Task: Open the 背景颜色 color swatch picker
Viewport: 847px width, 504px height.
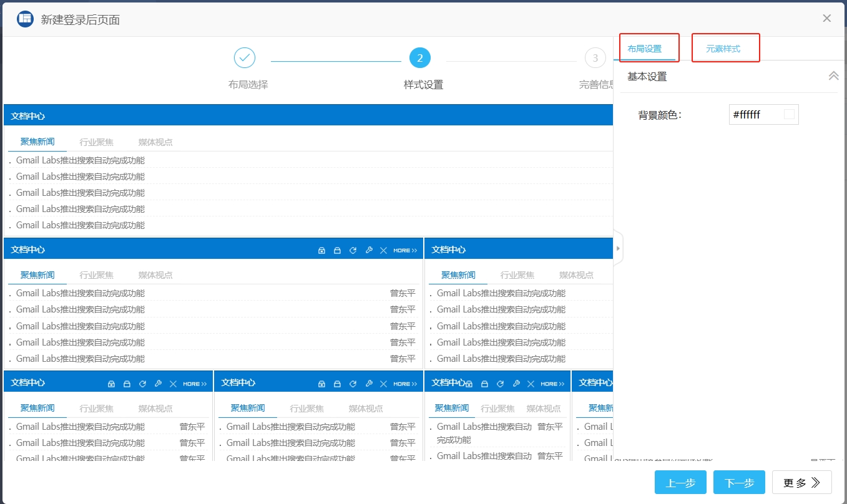Action: click(x=789, y=114)
